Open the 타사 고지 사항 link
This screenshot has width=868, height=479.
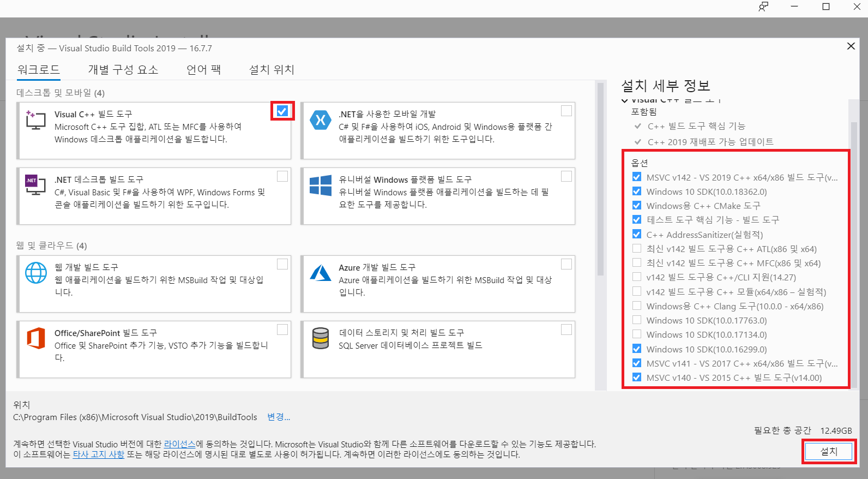click(98, 454)
